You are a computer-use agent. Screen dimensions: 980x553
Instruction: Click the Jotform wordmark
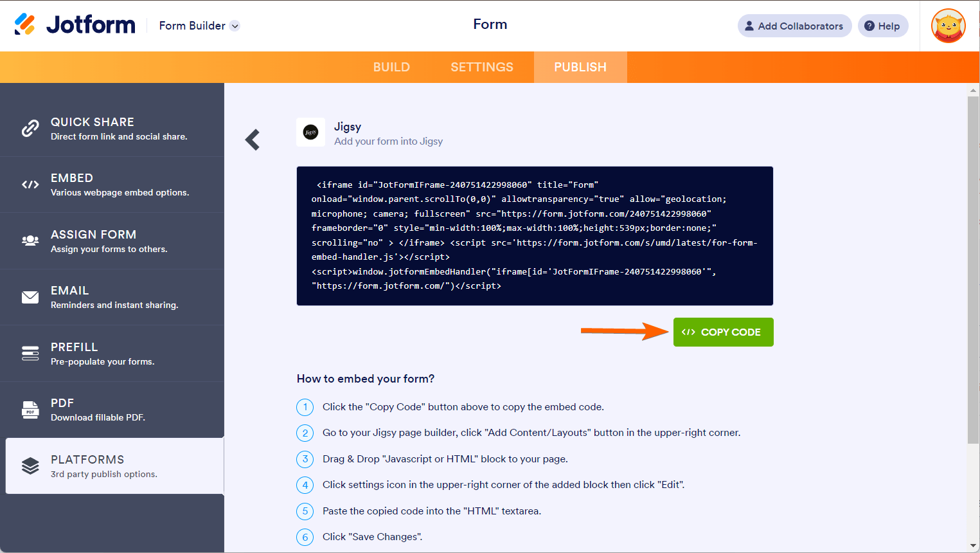tap(91, 25)
